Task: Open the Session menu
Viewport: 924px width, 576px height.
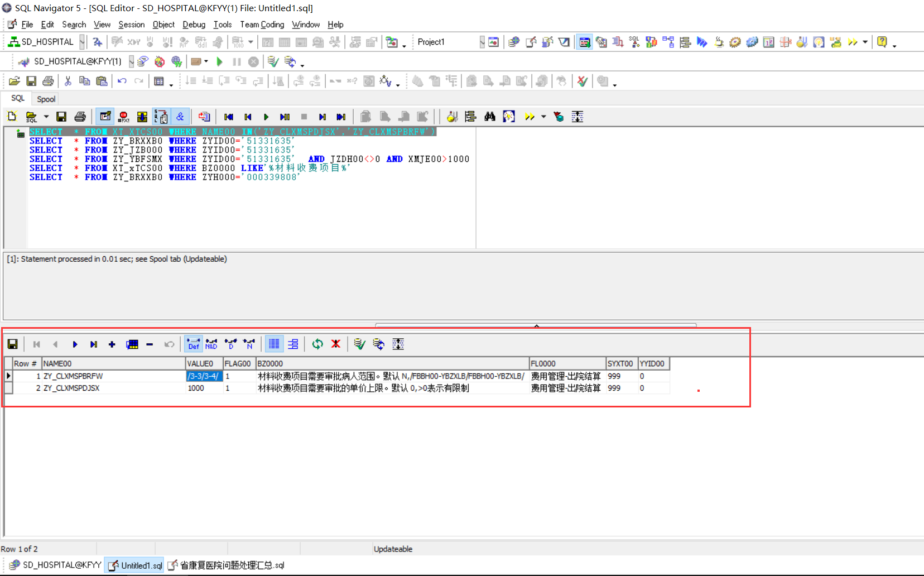Action: [131, 25]
